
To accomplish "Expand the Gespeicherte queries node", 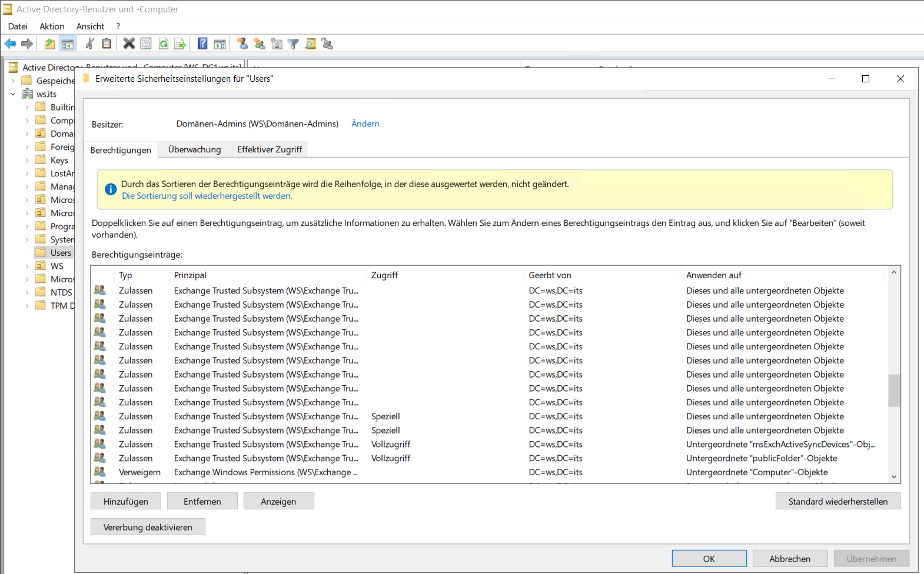I will tap(13, 81).
